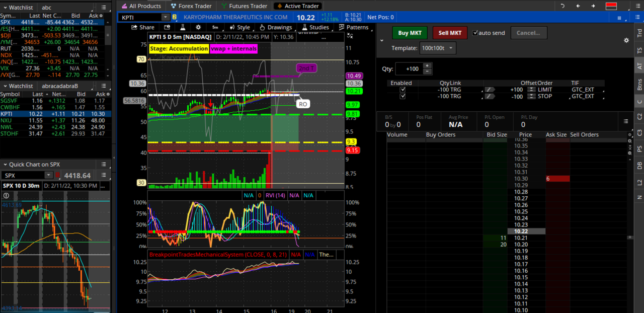Click the RO bubble on chart
644x313 pixels.
point(302,104)
